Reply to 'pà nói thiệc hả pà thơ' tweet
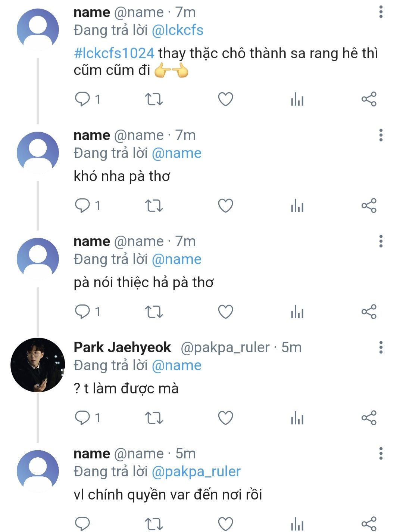403x532 pixels. [82, 312]
